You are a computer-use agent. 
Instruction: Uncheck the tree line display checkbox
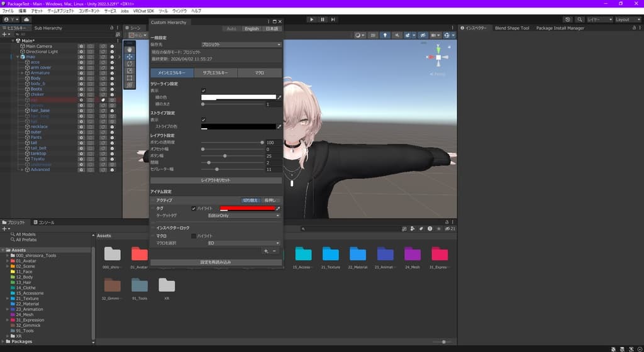203,91
